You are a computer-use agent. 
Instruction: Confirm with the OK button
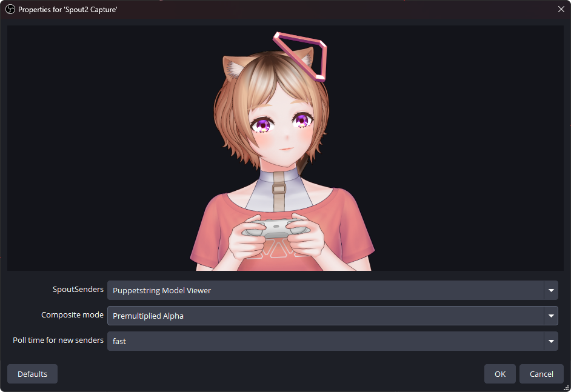[x=500, y=374]
